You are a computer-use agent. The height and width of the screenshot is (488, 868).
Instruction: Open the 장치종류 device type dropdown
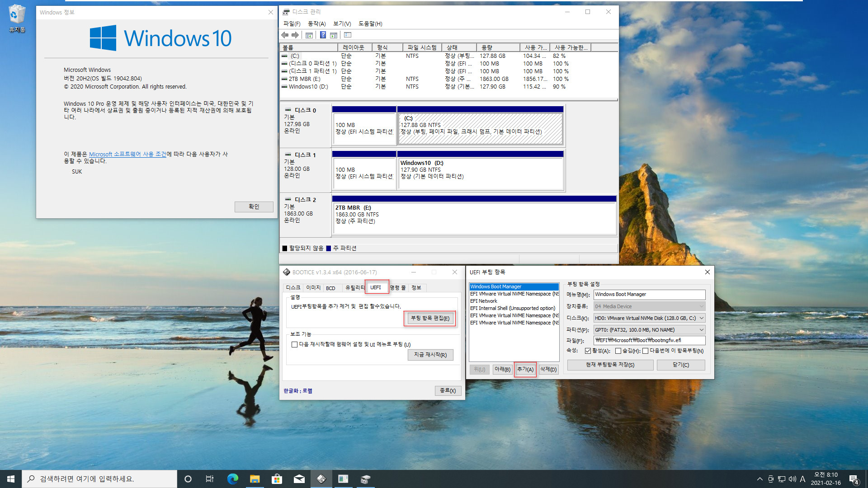pos(649,306)
